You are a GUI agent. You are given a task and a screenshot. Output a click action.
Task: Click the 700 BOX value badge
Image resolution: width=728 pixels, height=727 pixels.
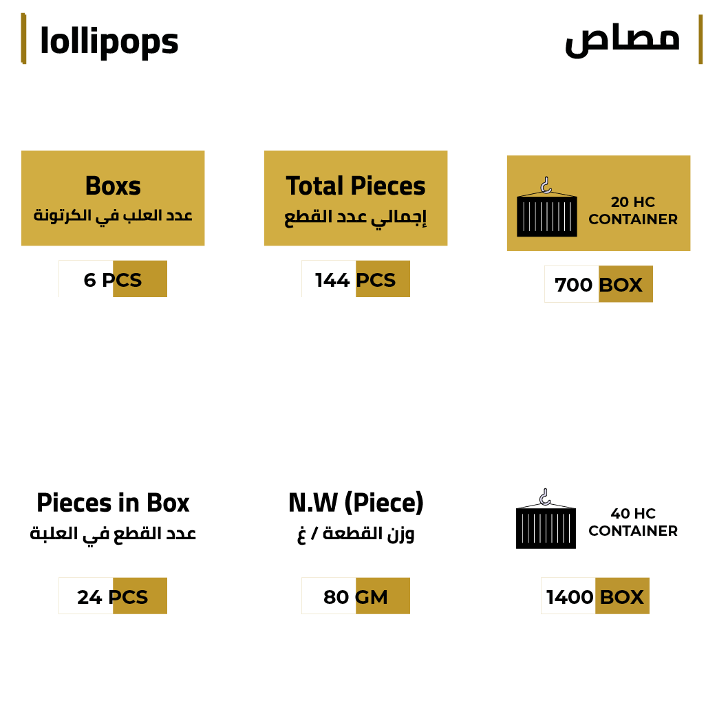click(x=599, y=285)
